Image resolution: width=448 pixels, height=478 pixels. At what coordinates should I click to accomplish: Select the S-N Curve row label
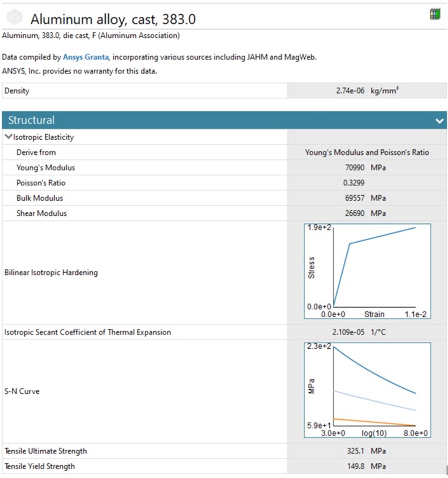[x=22, y=391]
